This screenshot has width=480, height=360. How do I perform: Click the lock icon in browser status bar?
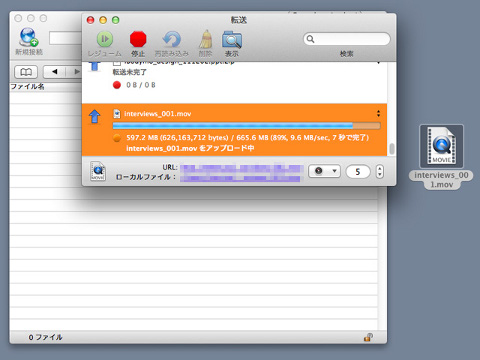pyautogui.click(x=368, y=337)
